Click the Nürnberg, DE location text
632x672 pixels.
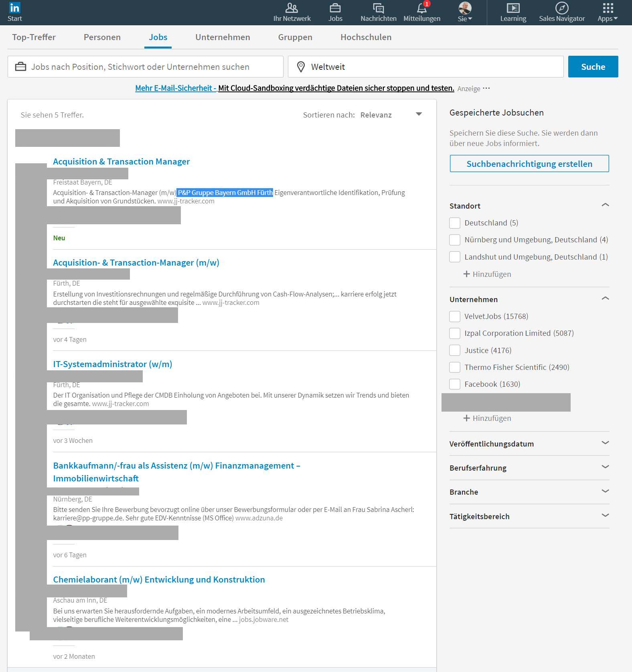point(73,499)
